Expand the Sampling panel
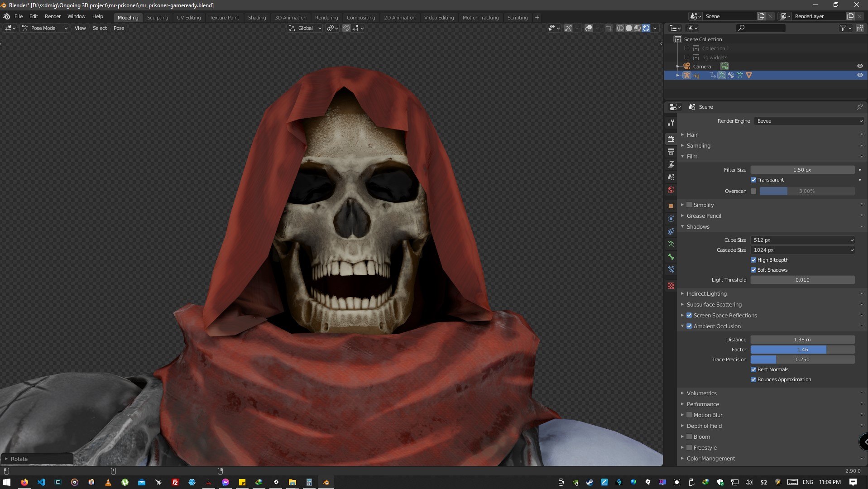Screen dimensions: 868x489 tap(698, 145)
